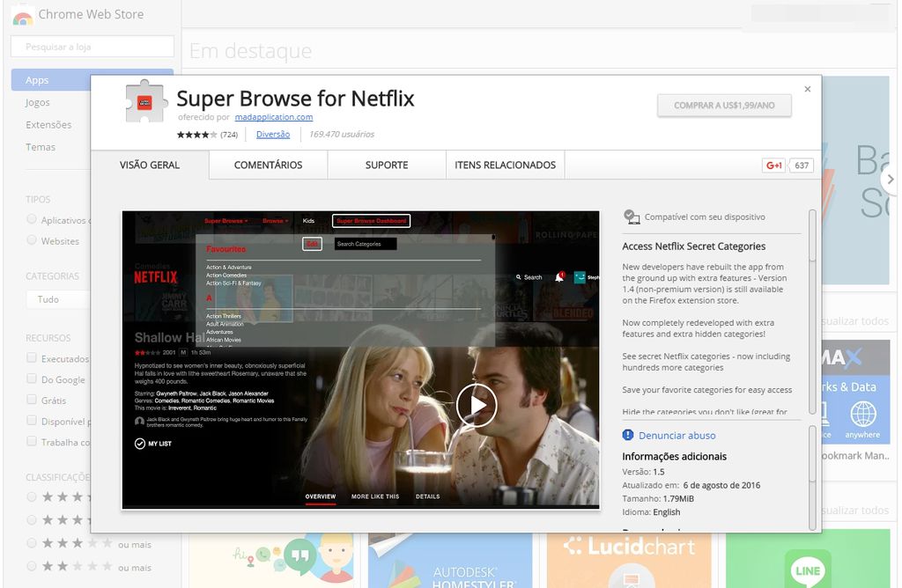Image resolution: width=902 pixels, height=588 pixels.
Task: Click the Pesquisar a loja search field
Action: [92, 47]
